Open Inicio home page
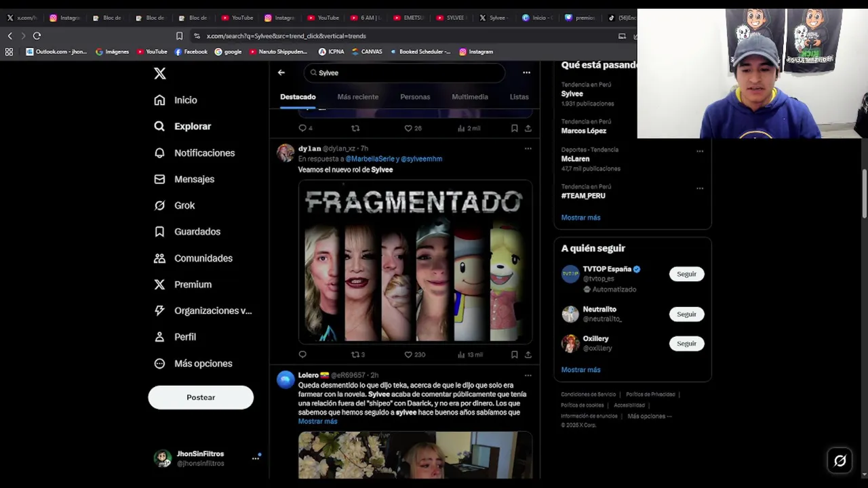 176,100
